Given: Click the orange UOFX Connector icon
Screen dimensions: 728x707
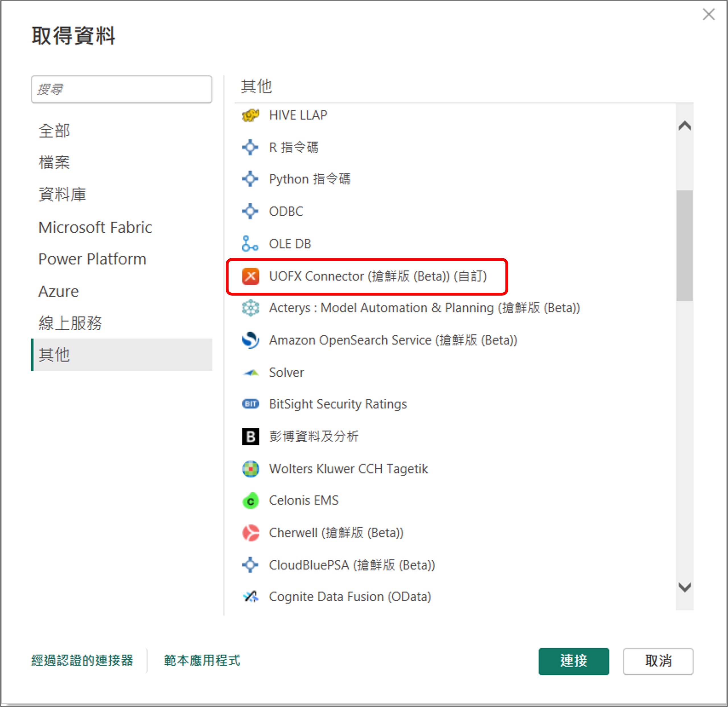Looking at the screenshot, I should tap(250, 276).
